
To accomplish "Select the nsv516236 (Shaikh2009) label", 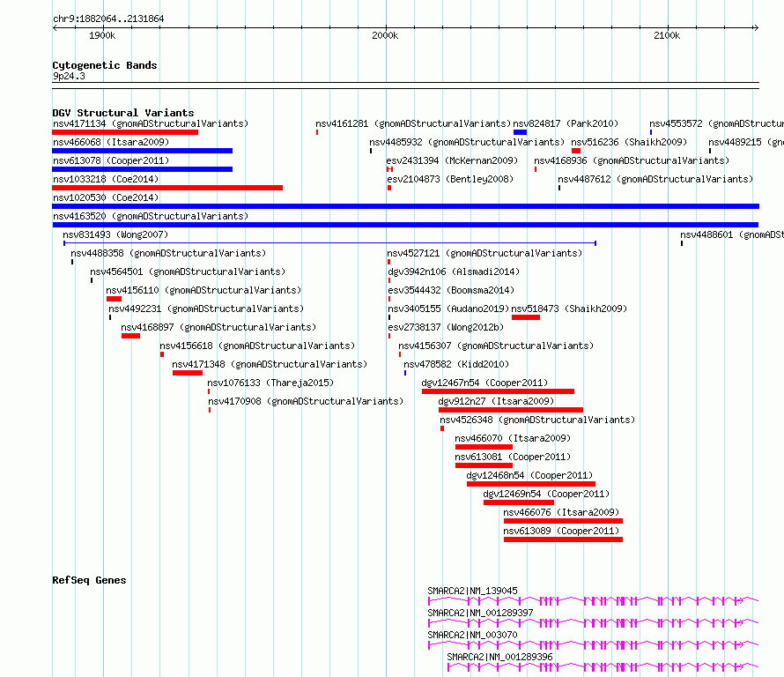I will pos(629,142).
